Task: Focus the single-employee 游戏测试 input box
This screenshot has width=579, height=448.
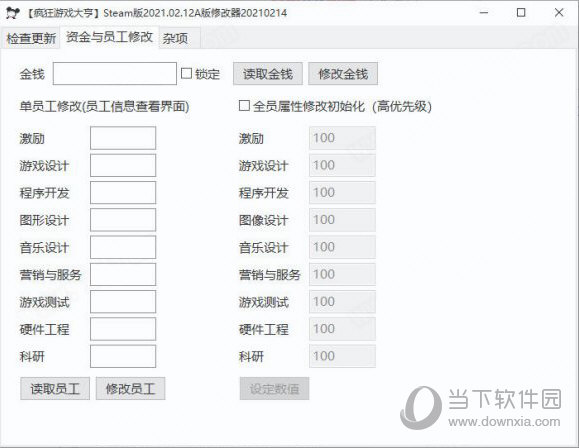Action: click(123, 302)
